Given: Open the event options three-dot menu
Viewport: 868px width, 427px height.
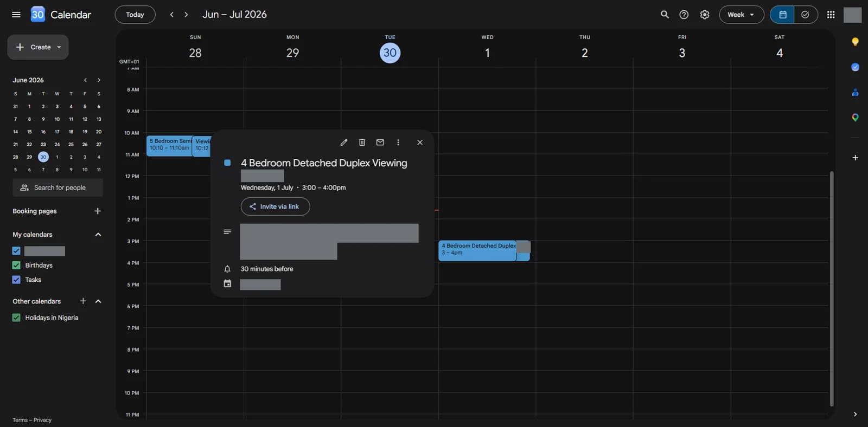Looking at the screenshot, I should [398, 143].
